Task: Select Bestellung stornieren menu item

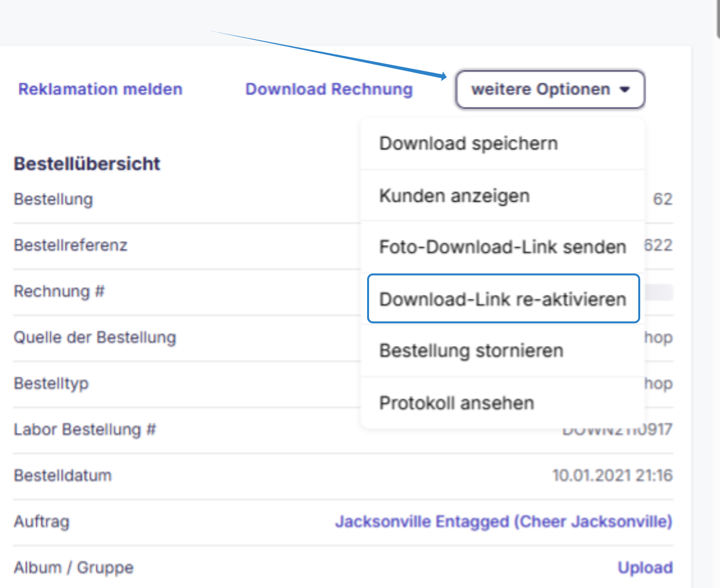Action: click(x=503, y=351)
